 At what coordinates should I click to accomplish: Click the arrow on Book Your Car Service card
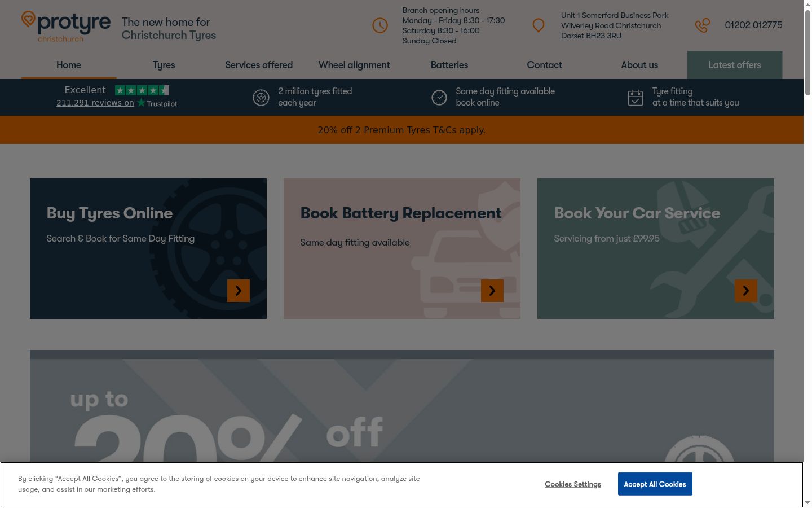tap(746, 291)
